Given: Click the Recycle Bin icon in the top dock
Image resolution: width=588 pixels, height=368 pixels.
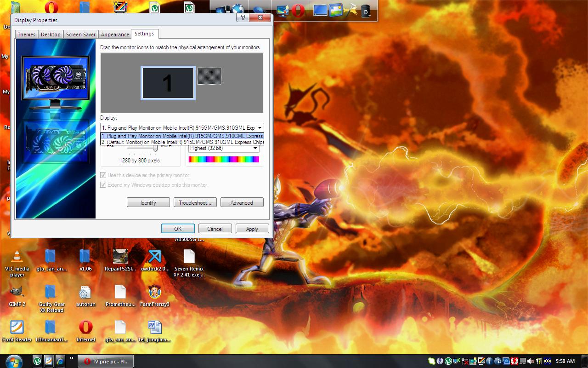Looking at the screenshot, I should coord(366,11).
